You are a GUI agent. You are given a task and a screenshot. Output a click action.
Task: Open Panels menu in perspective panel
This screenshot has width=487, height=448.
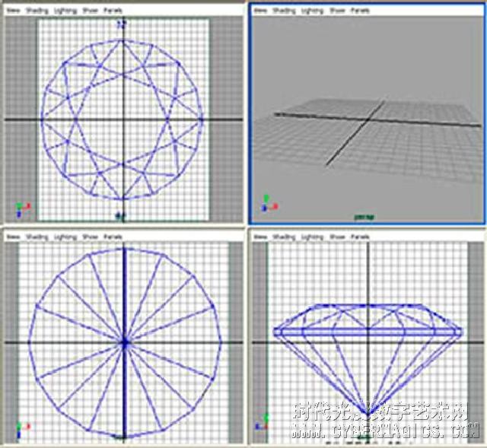pyautogui.click(x=360, y=11)
